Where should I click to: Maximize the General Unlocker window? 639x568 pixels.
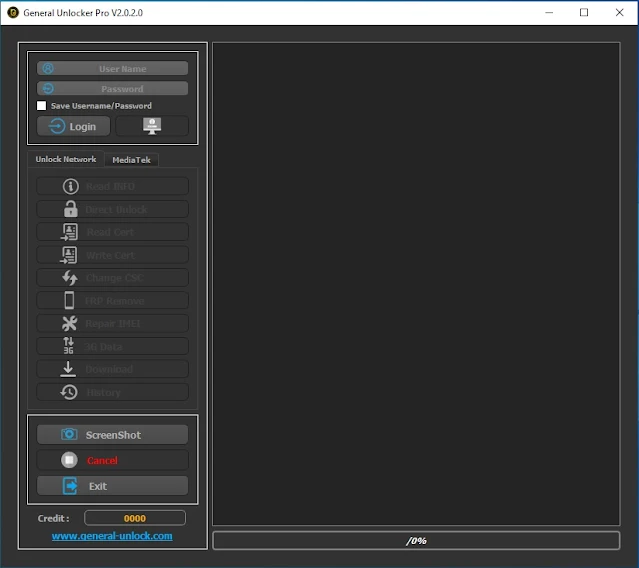click(x=584, y=13)
